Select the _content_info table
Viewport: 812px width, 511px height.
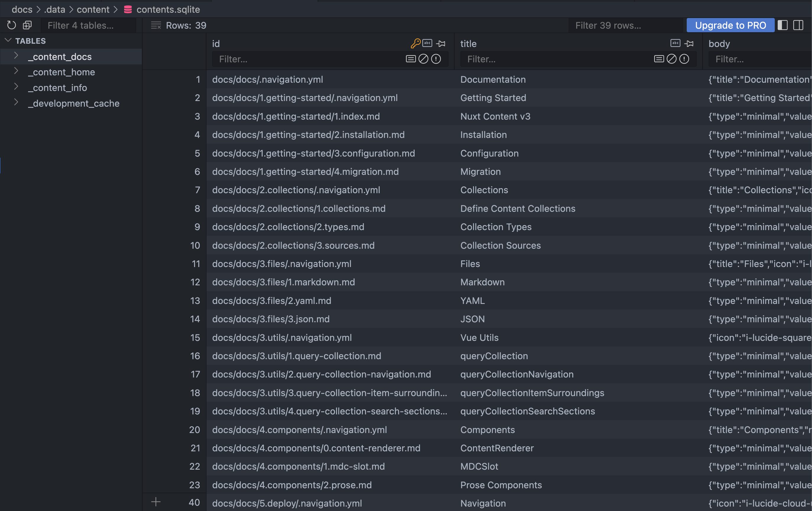point(57,88)
